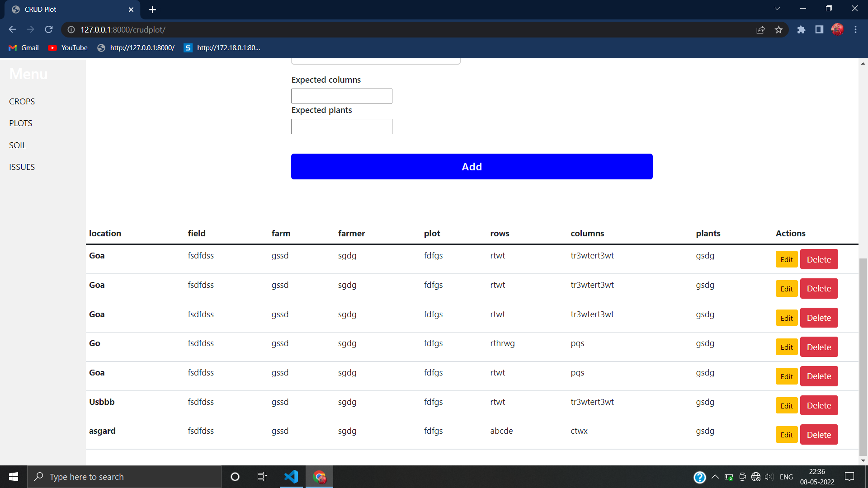Click the site info icon in address bar
The width and height of the screenshot is (868, 488).
tap(71, 29)
